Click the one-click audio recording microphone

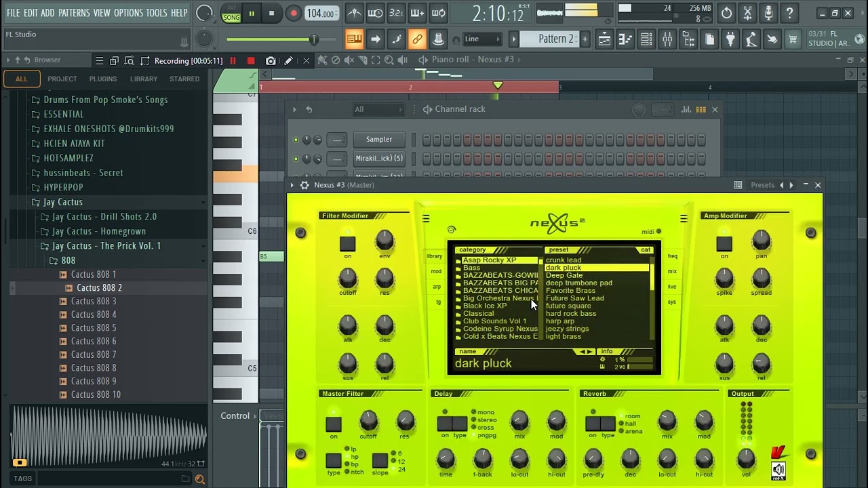(768, 13)
